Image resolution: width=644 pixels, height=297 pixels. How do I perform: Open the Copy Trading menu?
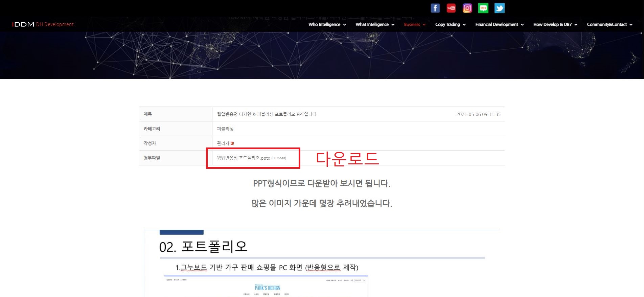(x=447, y=25)
